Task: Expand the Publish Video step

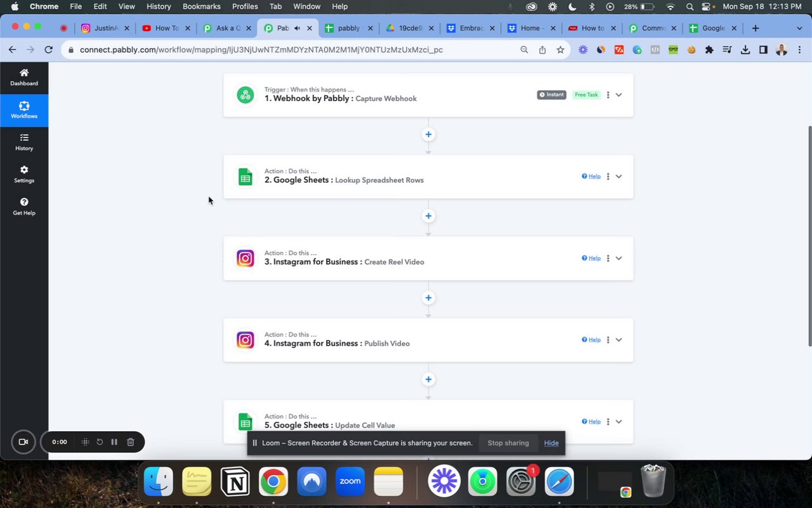Action: click(619, 340)
